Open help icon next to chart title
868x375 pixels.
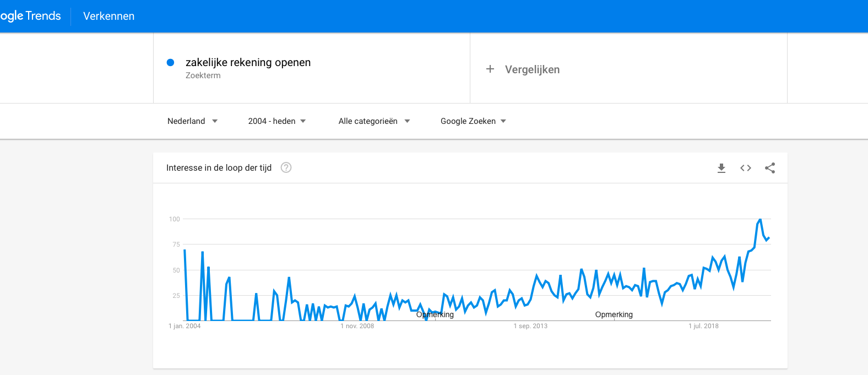286,167
